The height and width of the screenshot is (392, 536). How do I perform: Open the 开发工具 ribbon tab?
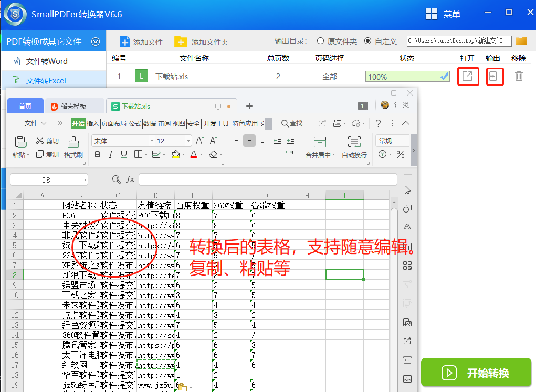tap(216, 123)
